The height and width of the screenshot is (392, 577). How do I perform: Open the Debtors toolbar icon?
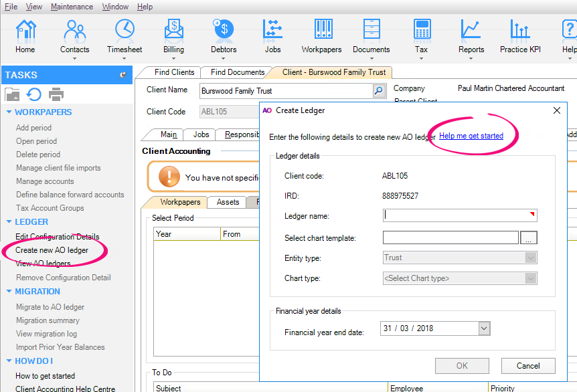(223, 30)
